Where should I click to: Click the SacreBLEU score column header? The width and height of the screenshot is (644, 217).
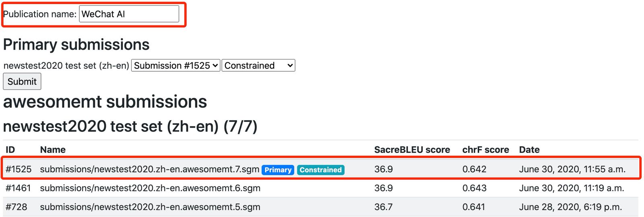point(412,150)
